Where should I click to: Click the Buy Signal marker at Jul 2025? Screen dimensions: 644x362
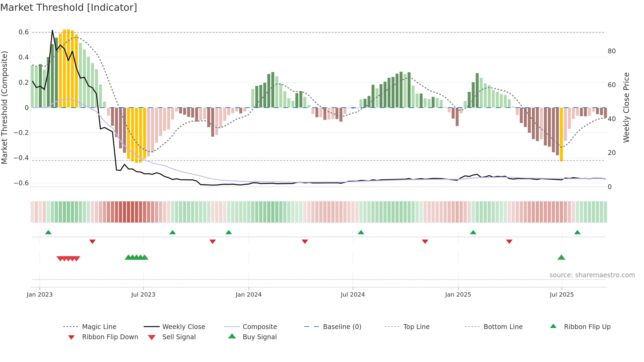click(x=561, y=257)
